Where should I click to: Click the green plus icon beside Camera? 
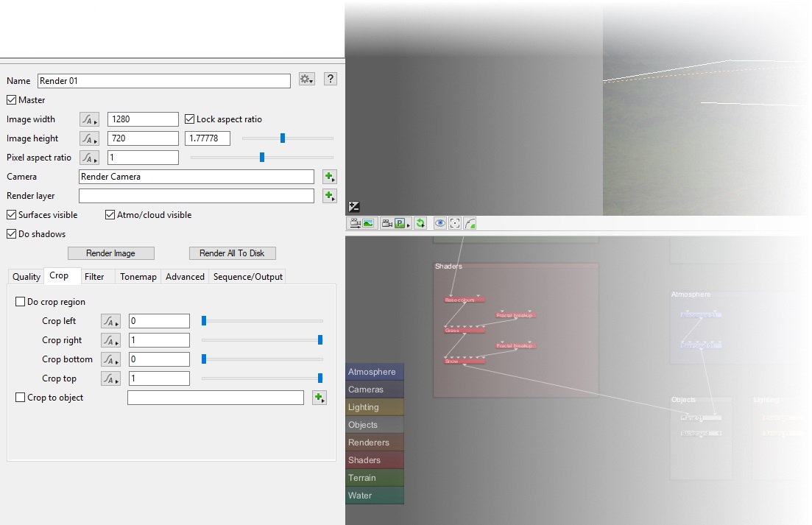[x=329, y=177]
